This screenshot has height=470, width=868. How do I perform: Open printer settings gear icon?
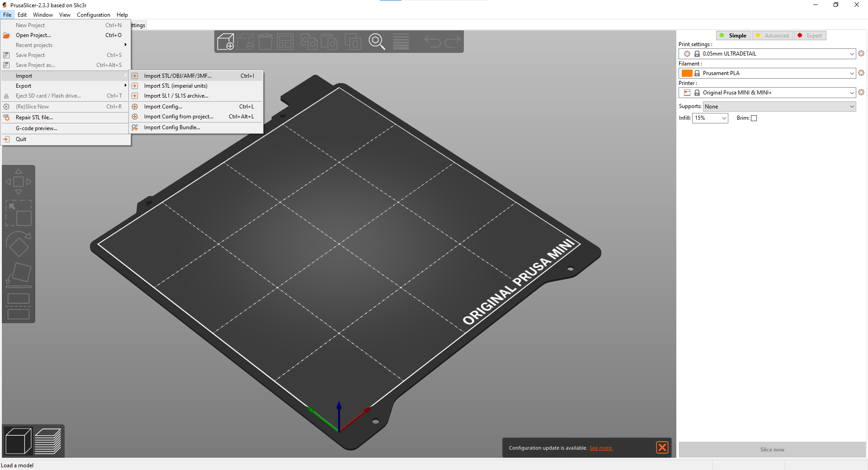(861, 92)
